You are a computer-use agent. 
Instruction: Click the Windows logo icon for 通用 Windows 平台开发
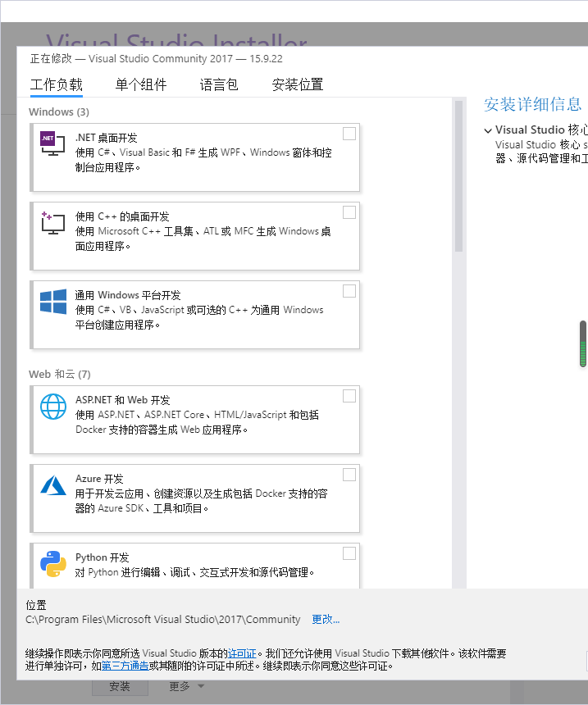tap(53, 301)
